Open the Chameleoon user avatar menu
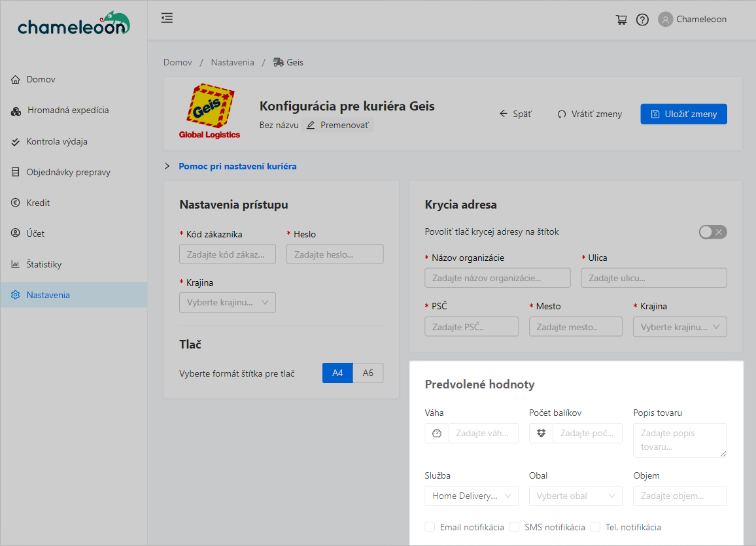This screenshot has height=546, width=756. pyautogui.click(x=666, y=20)
